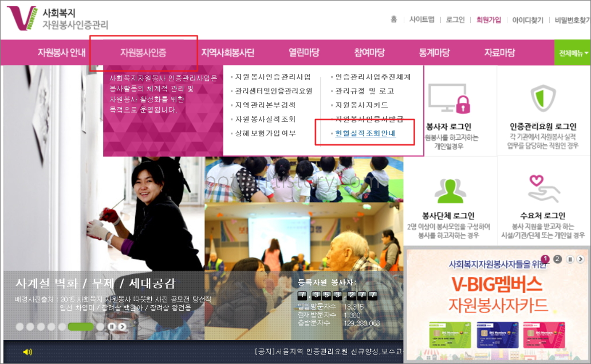
Task: Open the 봉사자 로그인 monitor lock icon
Action: click(450, 98)
